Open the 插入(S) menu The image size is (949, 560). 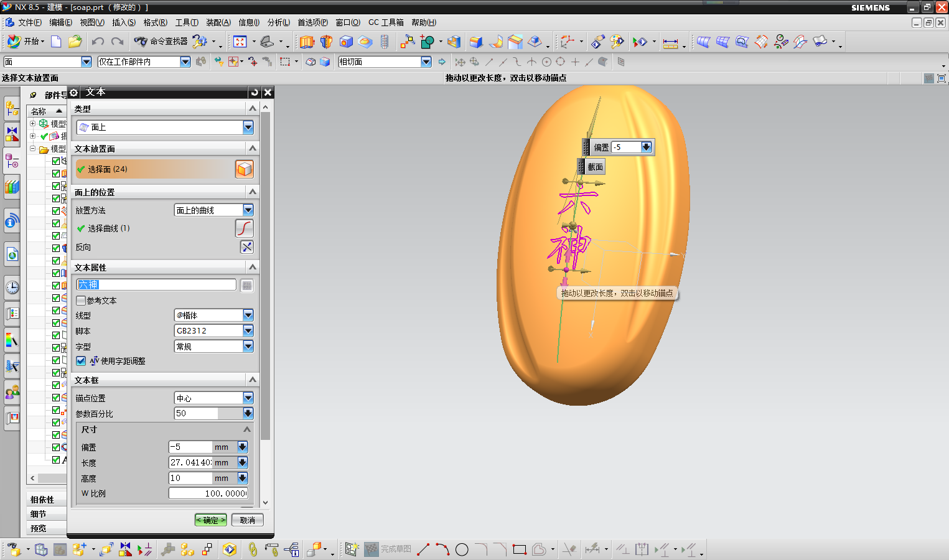[x=123, y=22]
